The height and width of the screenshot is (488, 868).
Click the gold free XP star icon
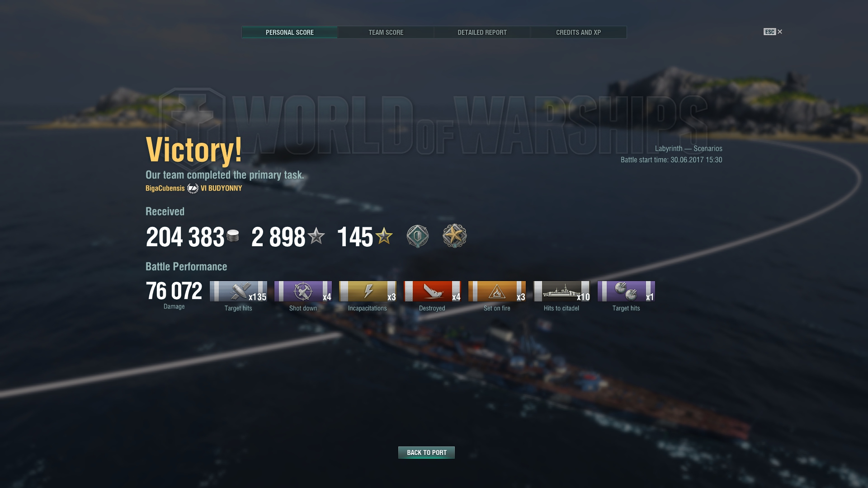(384, 235)
